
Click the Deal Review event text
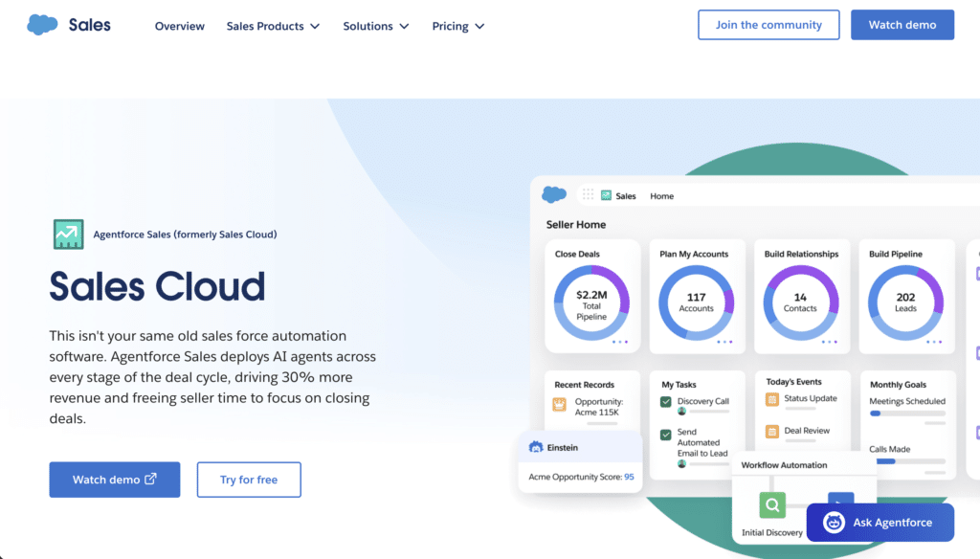pyautogui.click(x=807, y=431)
